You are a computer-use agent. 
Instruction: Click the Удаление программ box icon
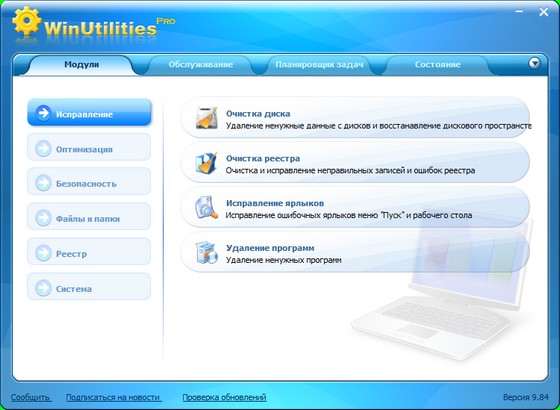(x=206, y=252)
